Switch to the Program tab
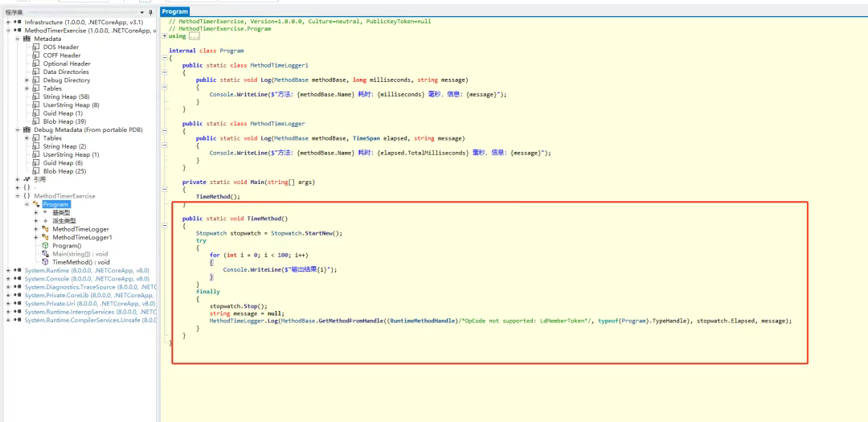The height and width of the screenshot is (422, 868). [x=174, y=11]
